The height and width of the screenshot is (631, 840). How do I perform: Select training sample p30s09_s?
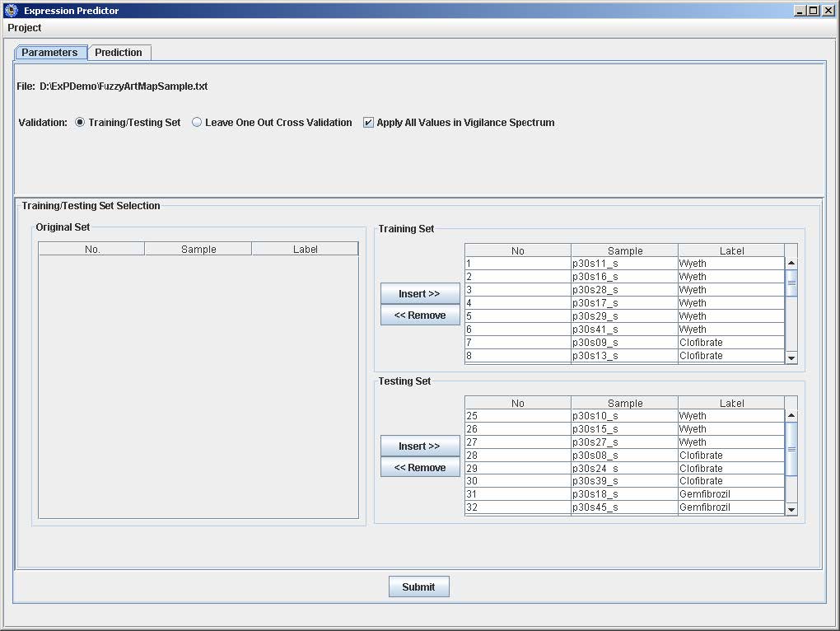pos(624,343)
